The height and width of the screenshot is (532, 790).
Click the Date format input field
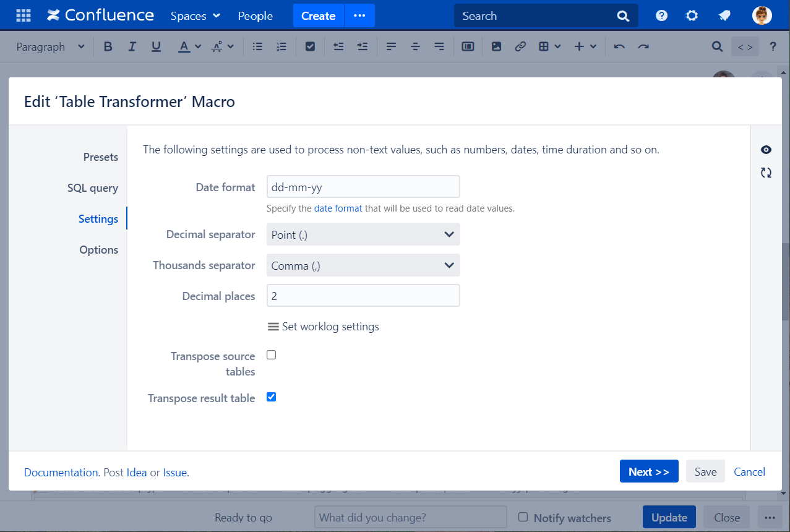[x=363, y=187]
